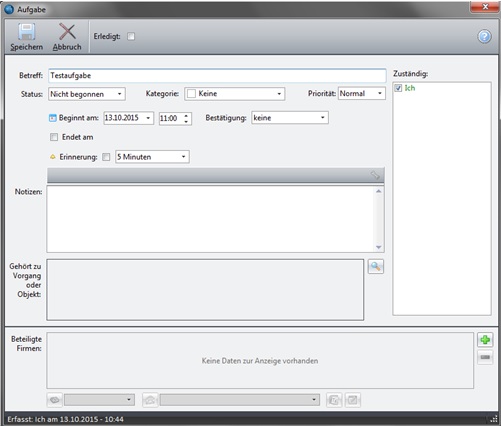Search Vorgang or Objekt with magnifier icon

pyautogui.click(x=376, y=267)
